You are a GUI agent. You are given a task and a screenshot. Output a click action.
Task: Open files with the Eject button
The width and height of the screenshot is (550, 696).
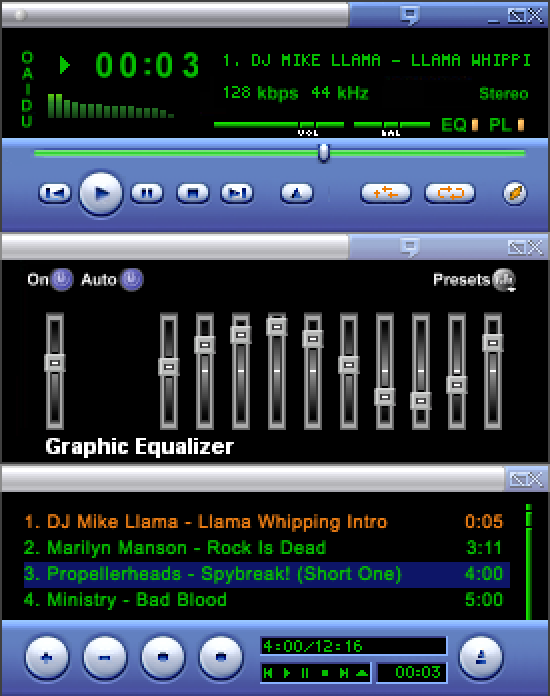tap(297, 193)
